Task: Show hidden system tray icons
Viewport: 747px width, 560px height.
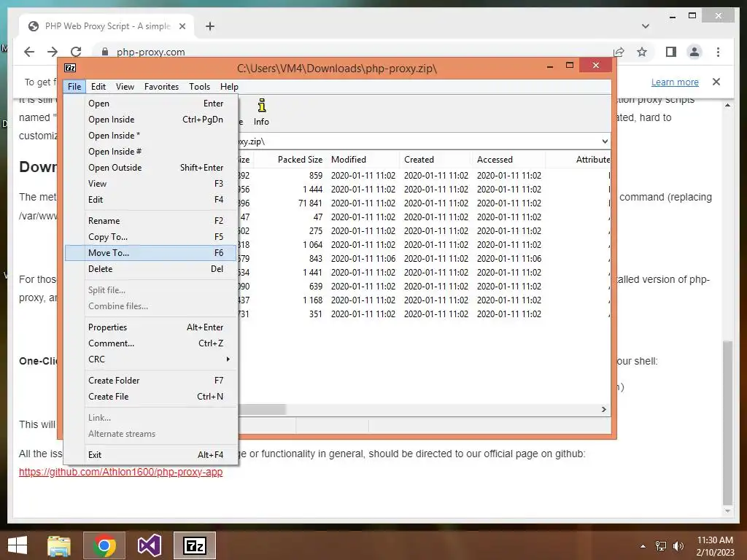Action: pos(643,546)
